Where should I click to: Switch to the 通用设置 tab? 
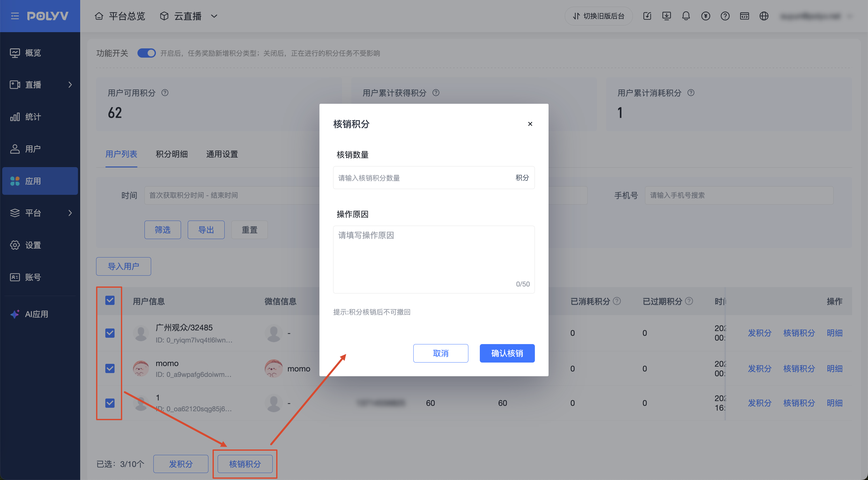click(222, 154)
